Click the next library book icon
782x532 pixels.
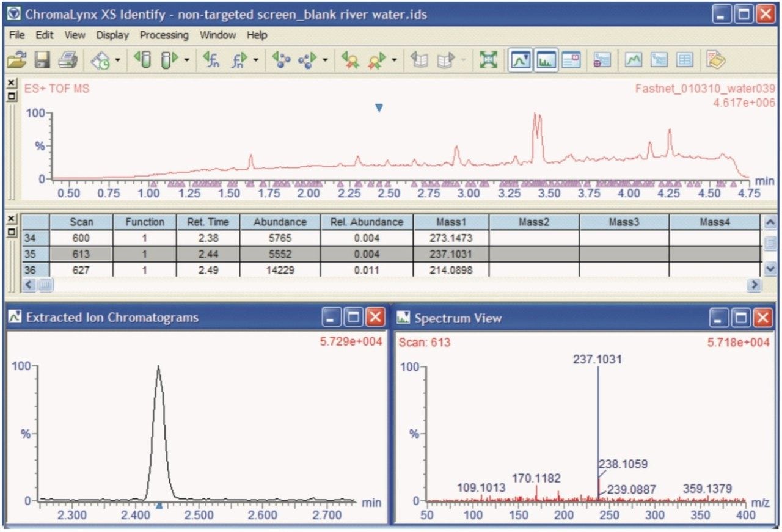pyautogui.click(x=447, y=60)
